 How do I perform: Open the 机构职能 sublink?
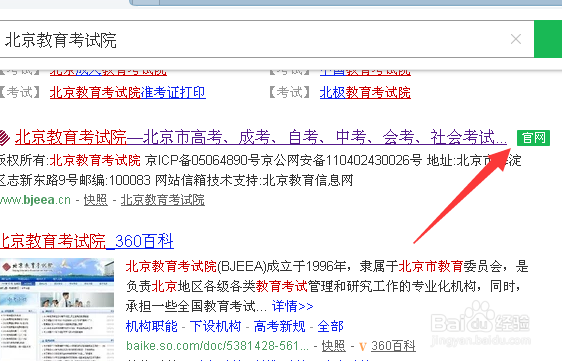tap(152, 326)
